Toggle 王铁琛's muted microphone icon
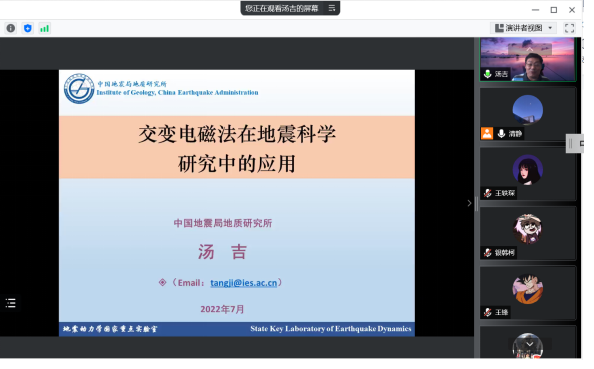This screenshot has height=369, width=594. 488,193
